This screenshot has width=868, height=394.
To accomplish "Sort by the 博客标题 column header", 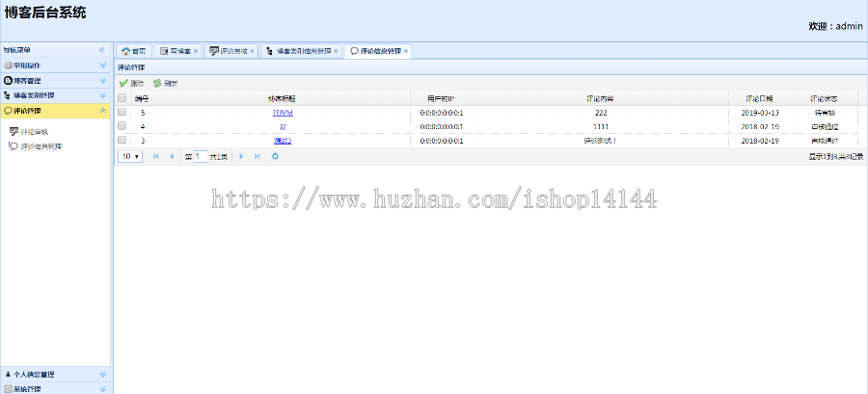I will (282, 99).
